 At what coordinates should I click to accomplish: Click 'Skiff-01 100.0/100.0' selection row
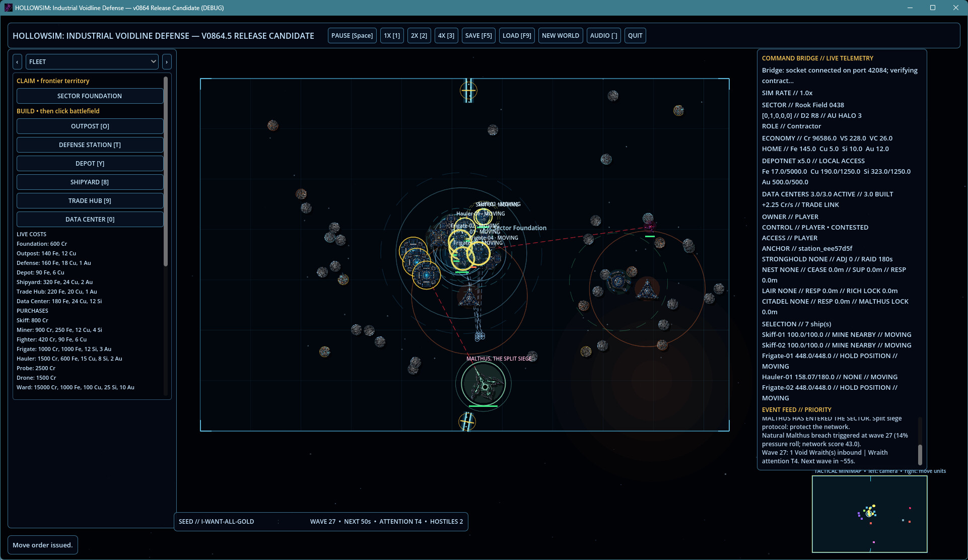pyautogui.click(x=837, y=335)
